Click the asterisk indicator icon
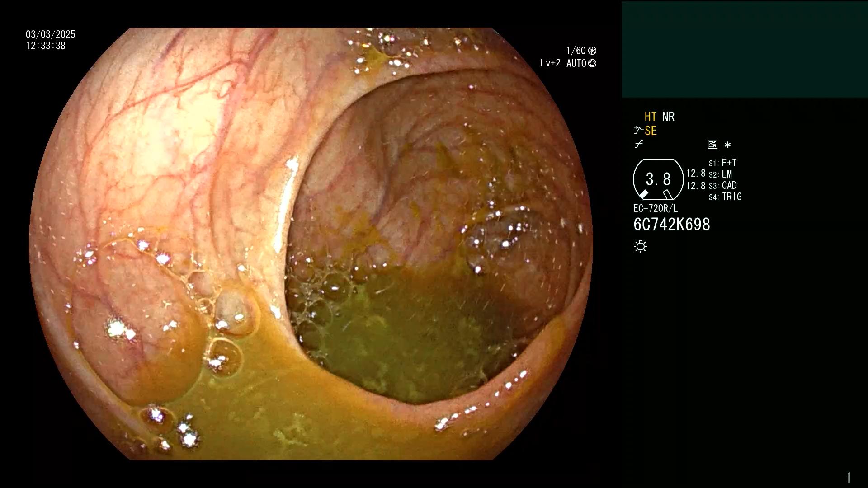The image size is (868, 488). click(x=727, y=145)
